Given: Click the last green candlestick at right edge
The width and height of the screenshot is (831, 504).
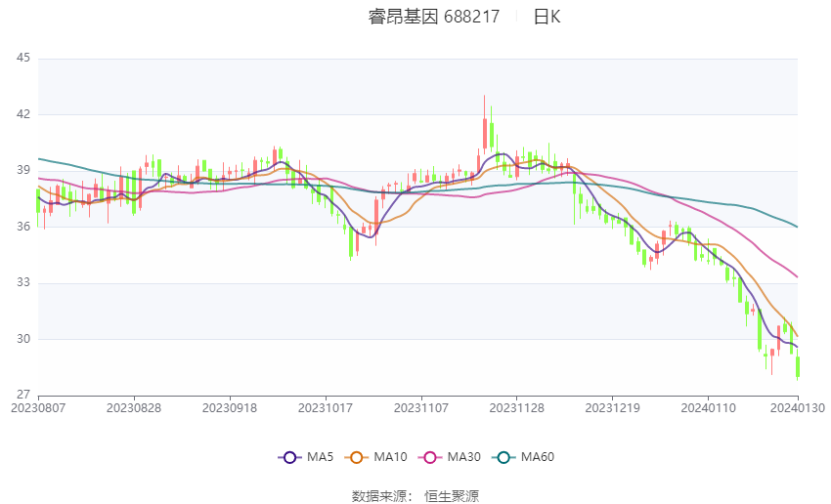Looking at the screenshot, I should click(x=798, y=365).
